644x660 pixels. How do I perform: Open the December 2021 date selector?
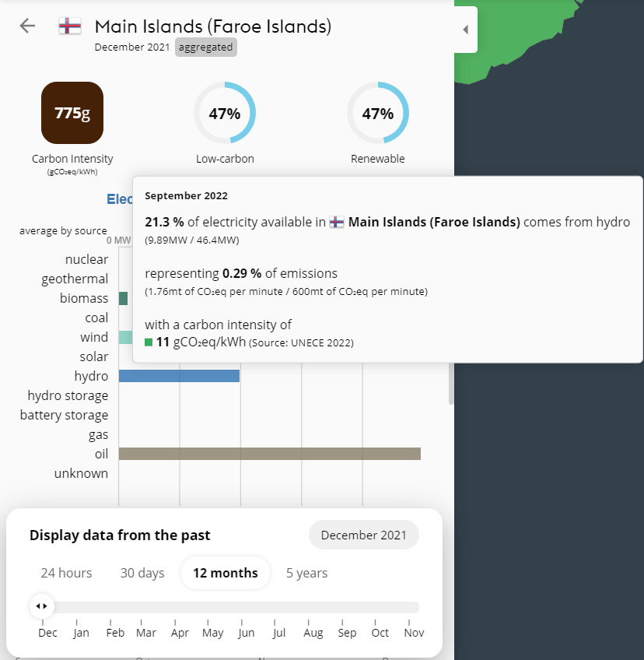click(x=363, y=535)
